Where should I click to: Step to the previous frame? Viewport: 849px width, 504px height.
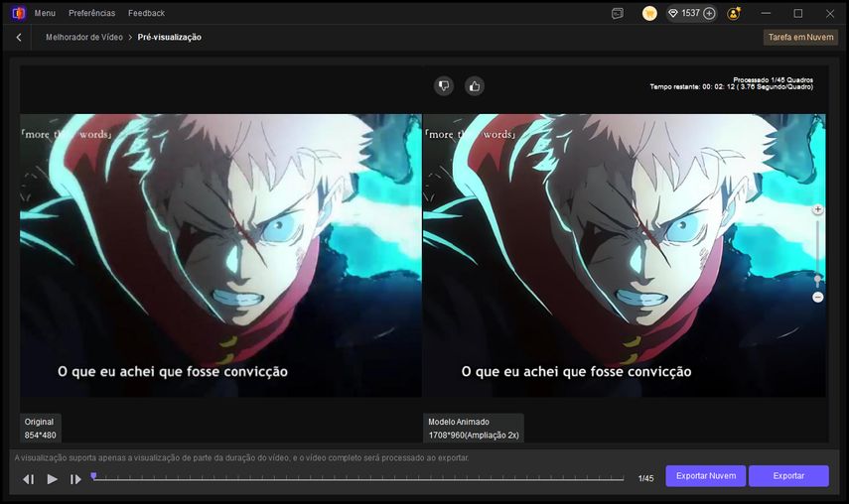click(29, 479)
